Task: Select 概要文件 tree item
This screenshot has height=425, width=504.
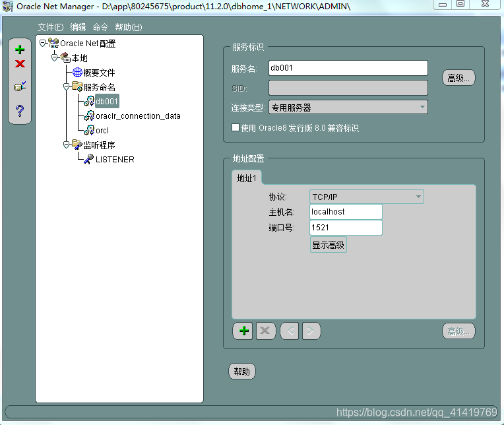Action: (100, 73)
